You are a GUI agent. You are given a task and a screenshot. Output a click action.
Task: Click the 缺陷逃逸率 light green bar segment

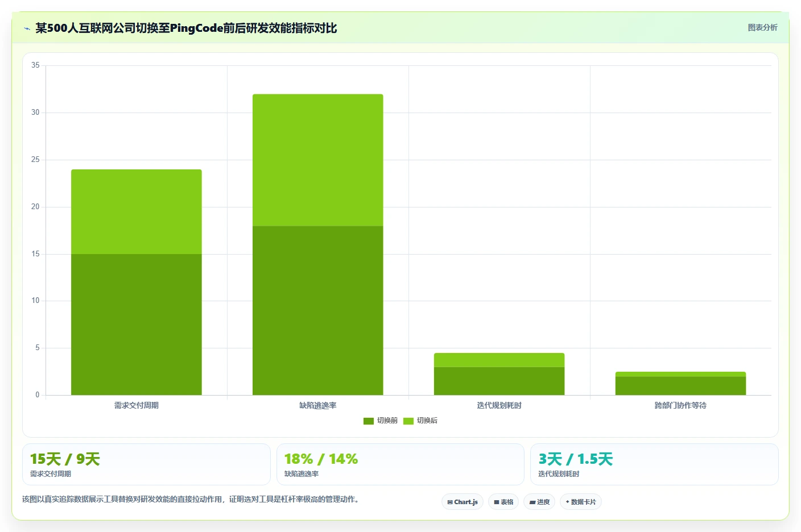pos(318,160)
